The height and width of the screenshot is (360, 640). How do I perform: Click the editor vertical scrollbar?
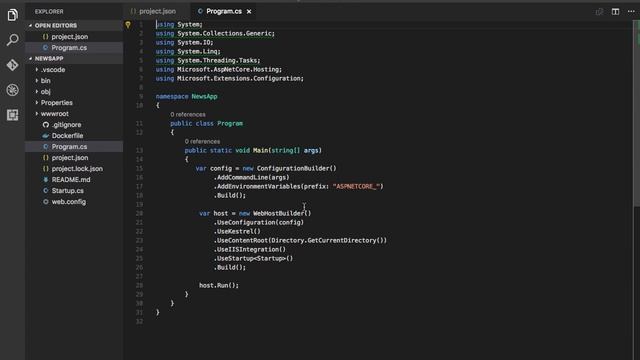[x=636, y=114]
